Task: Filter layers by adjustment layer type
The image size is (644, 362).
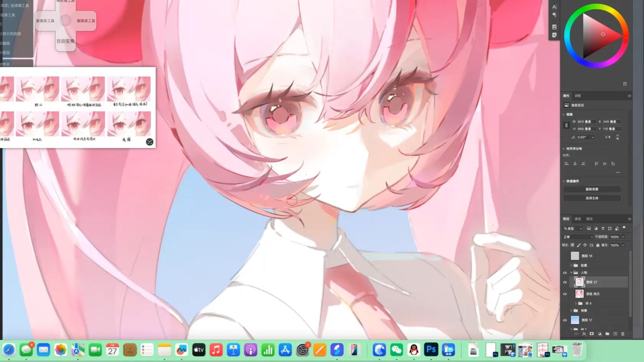Action: (x=596, y=229)
